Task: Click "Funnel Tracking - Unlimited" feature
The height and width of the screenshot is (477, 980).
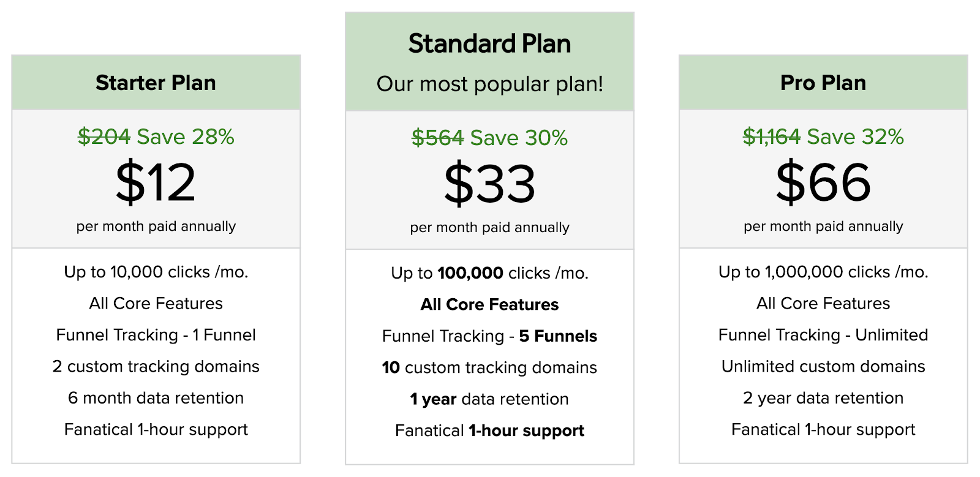Action: (823, 335)
